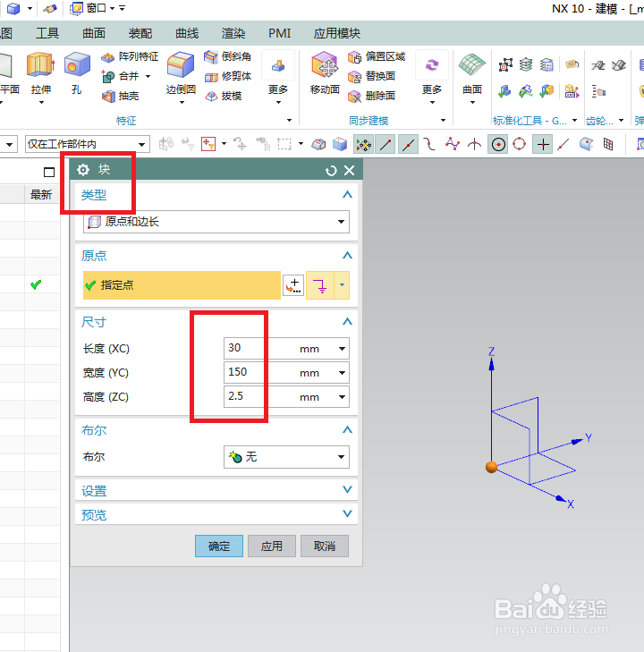
Task: Open the block type dropdown 原点和边长
Action: click(216, 222)
